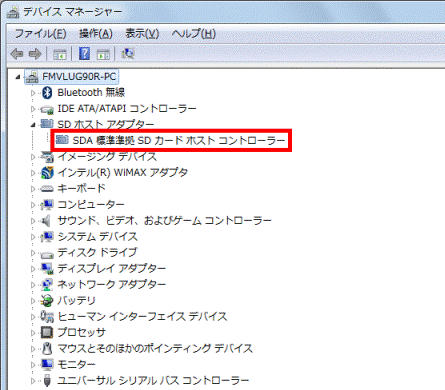Select the FMVLUG90R-PC label
The height and width of the screenshot is (390, 445).
pyautogui.click(x=79, y=77)
